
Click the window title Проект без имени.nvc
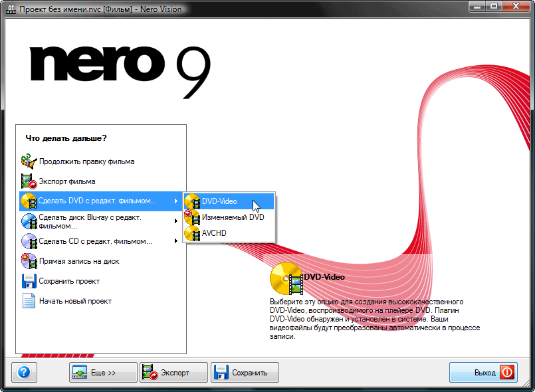[x=100, y=9]
